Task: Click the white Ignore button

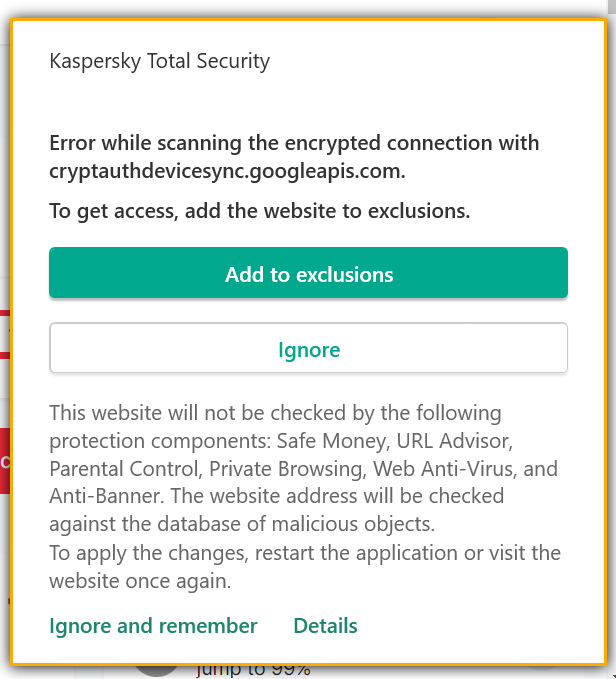Action: coord(308,348)
